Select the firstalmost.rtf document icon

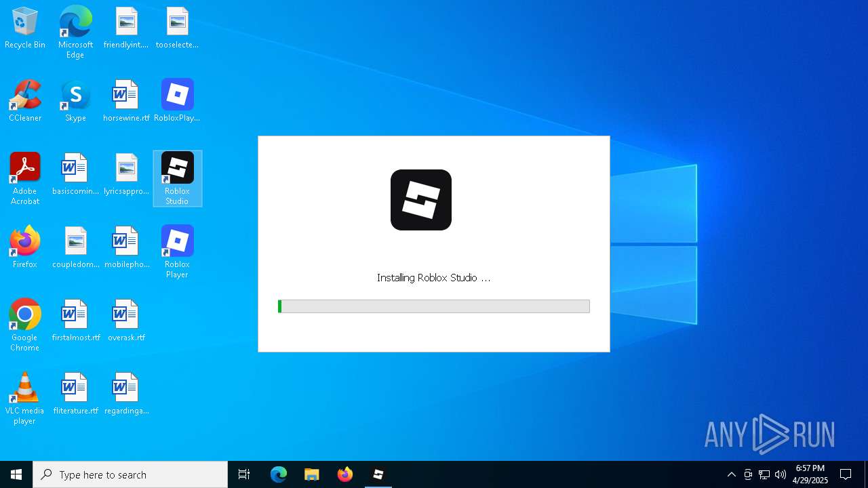pyautogui.click(x=75, y=321)
